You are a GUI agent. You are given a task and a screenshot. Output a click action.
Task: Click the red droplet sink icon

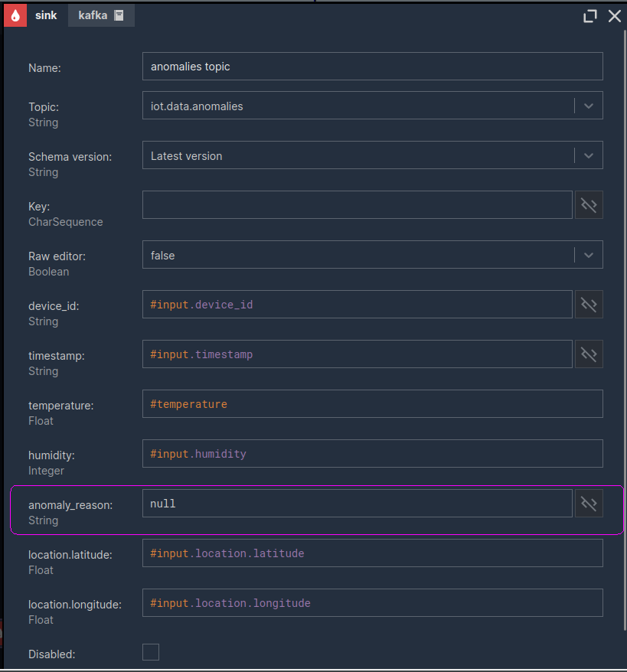(15, 15)
